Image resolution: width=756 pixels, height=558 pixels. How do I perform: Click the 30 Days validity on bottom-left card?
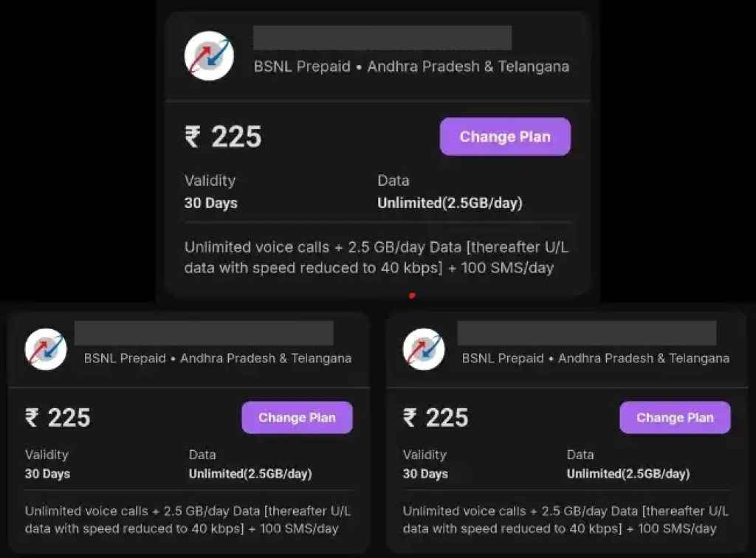(x=48, y=474)
